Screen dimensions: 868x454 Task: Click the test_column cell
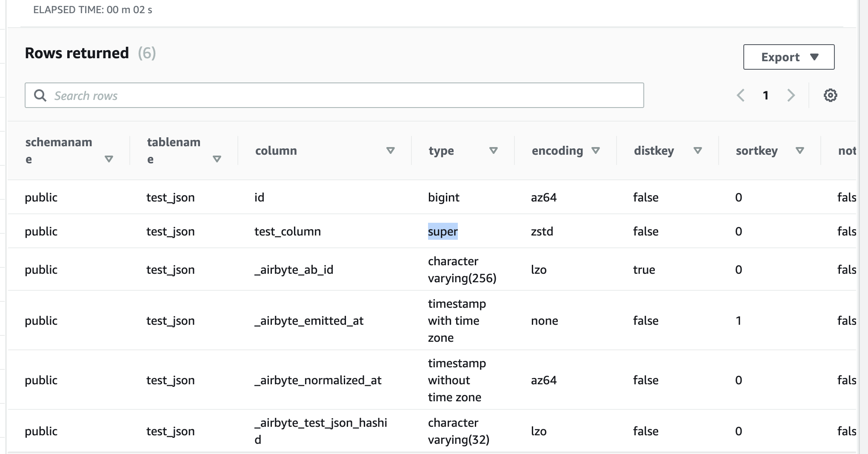[x=288, y=231]
